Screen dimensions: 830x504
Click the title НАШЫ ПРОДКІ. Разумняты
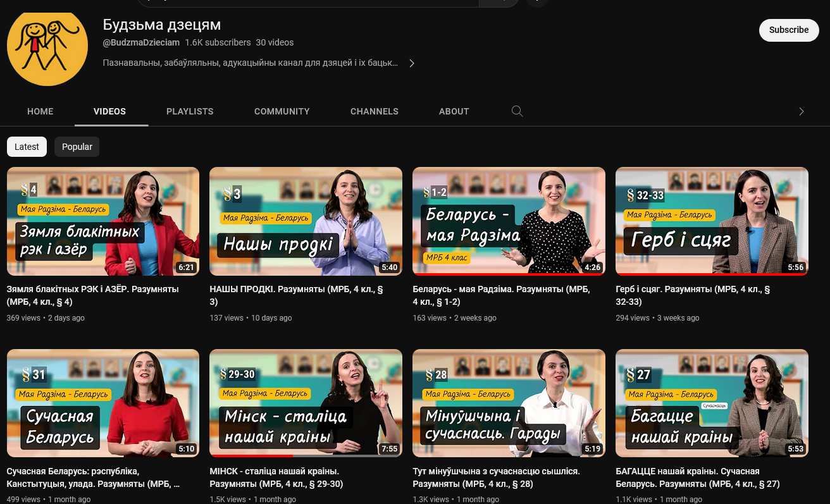click(297, 295)
